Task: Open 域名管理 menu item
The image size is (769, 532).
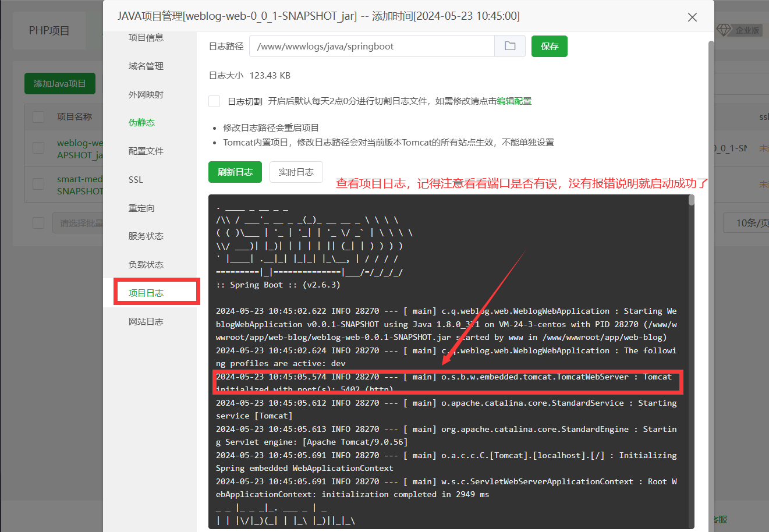Action: [146, 66]
